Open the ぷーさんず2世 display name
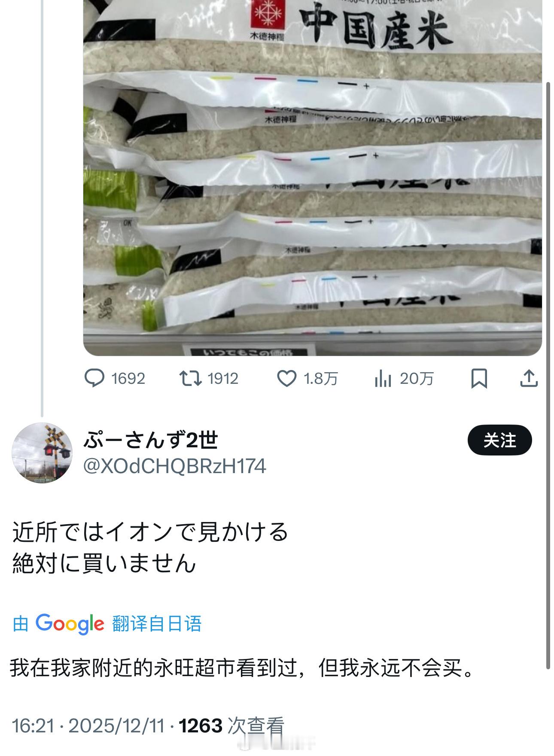 pyautogui.click(x=151, y=440)
